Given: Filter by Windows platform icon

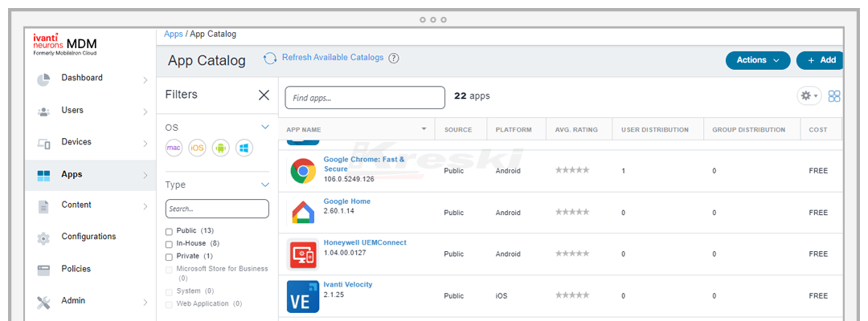Looking at the screenshot, I should [x=244, y=148].
